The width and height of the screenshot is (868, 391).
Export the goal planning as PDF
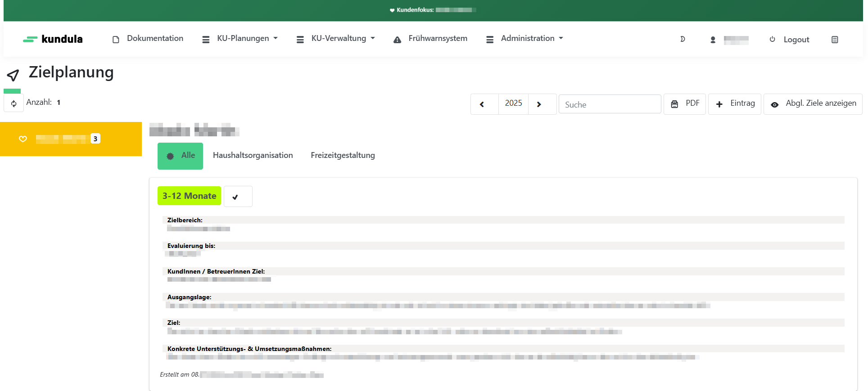pyautogui.click(x=685, y=104)
